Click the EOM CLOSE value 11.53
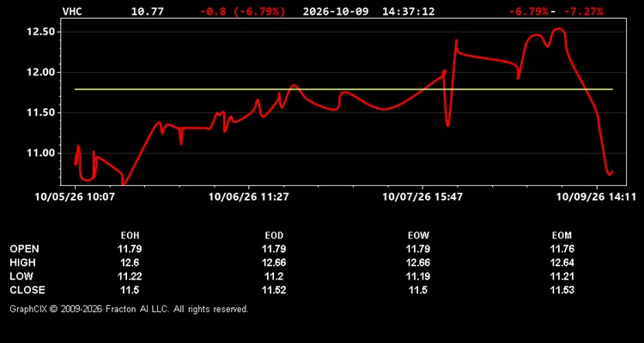The width and height of the screenshot is (644, 343). [562, 290]
